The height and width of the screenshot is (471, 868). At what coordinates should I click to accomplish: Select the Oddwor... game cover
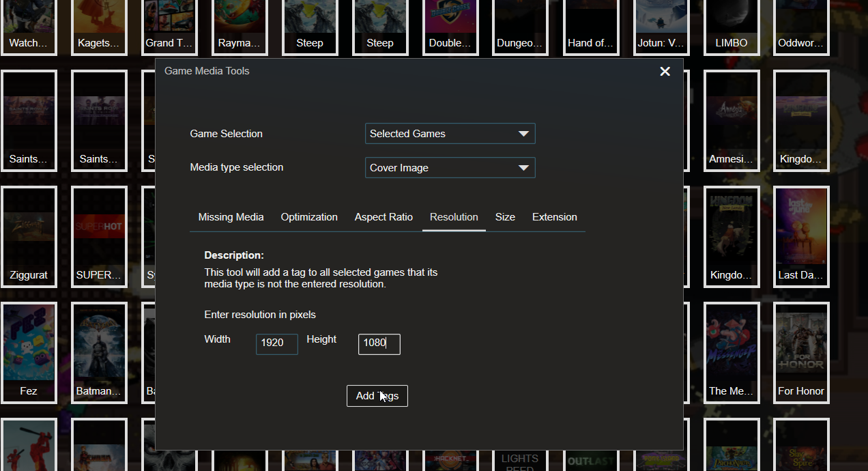[802, 27]
